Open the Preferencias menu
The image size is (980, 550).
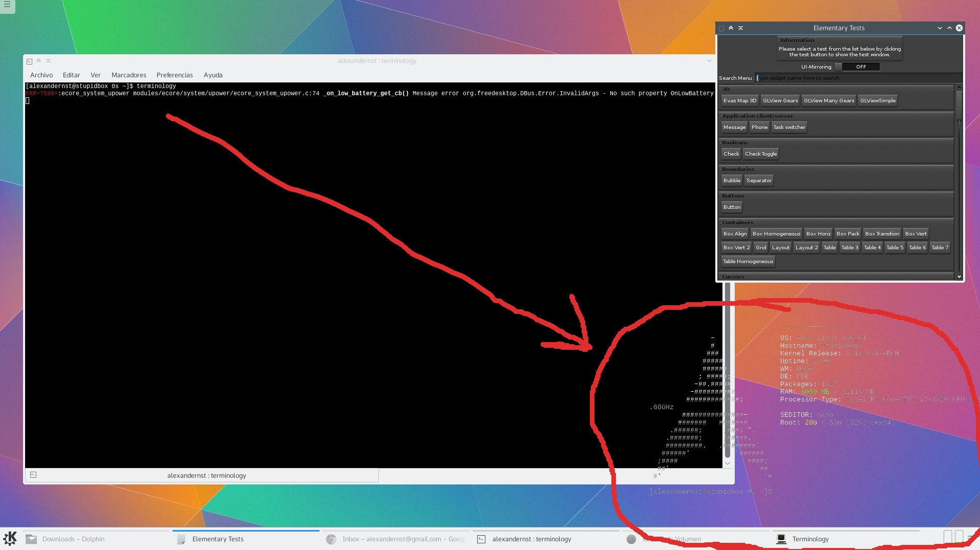click(175, 75)
